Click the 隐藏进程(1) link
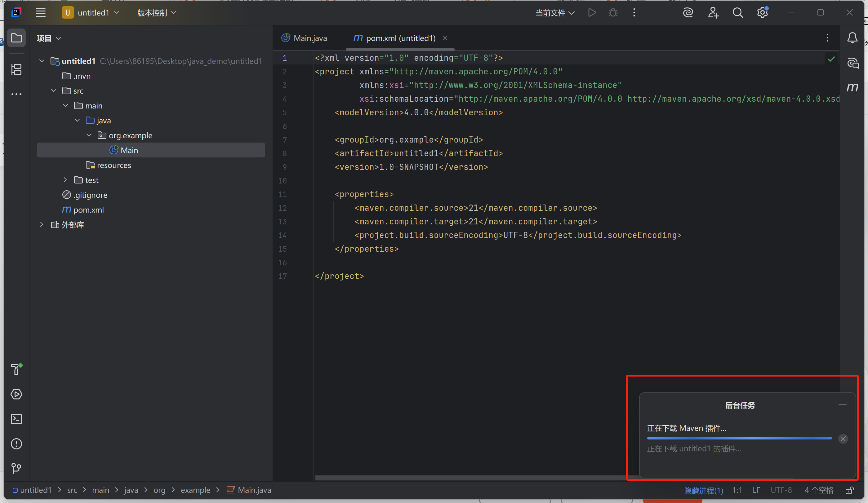Viewport: 868px width, 503px height. (703, 490)
